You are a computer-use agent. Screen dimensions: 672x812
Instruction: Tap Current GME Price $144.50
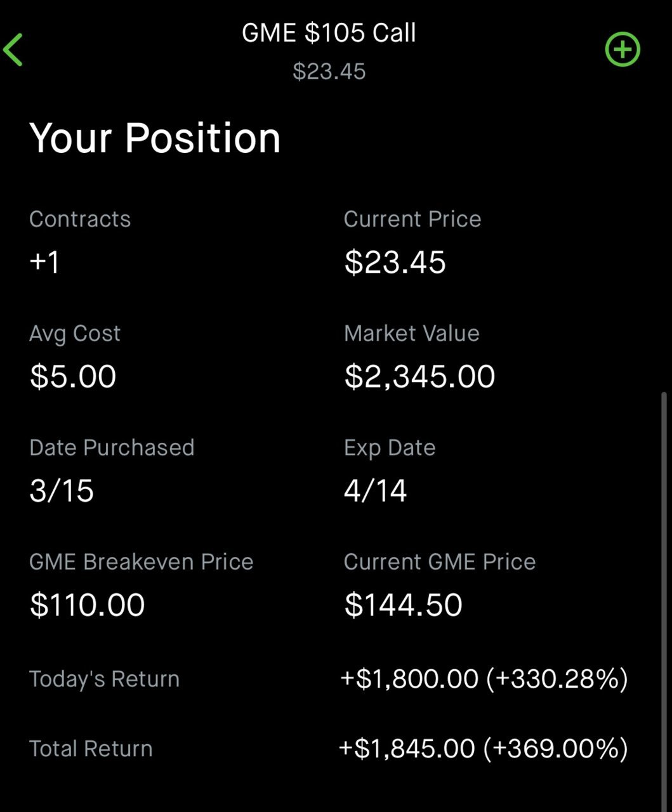[403, 605]
